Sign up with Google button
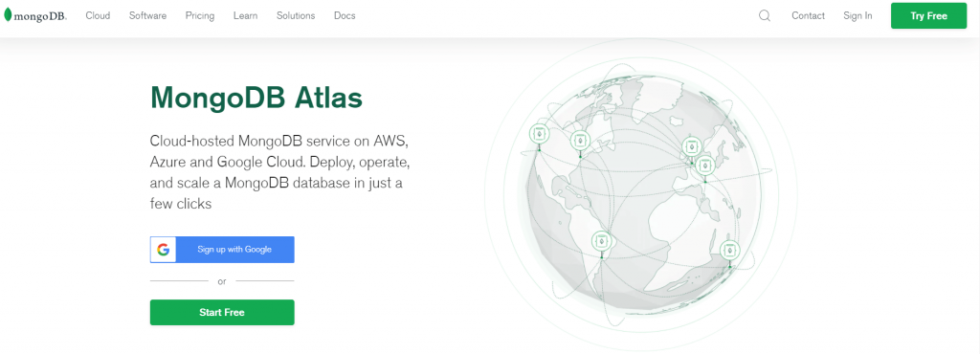 (222, 250)
